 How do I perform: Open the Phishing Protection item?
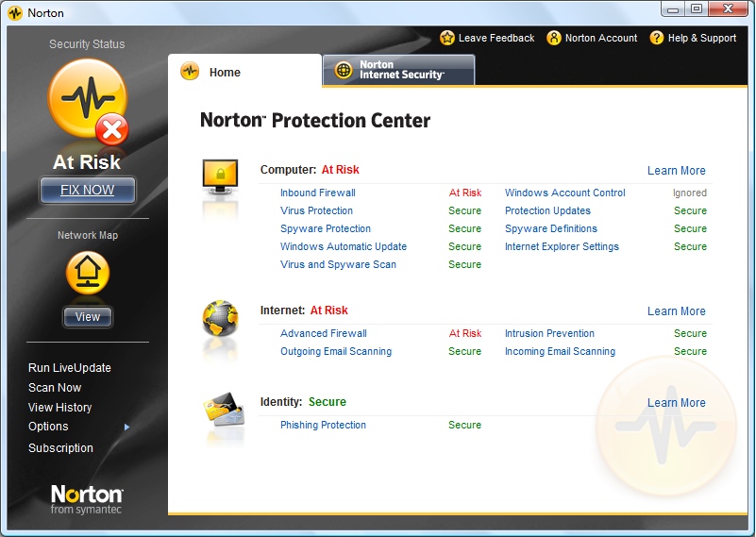click(x=323, y=425)
